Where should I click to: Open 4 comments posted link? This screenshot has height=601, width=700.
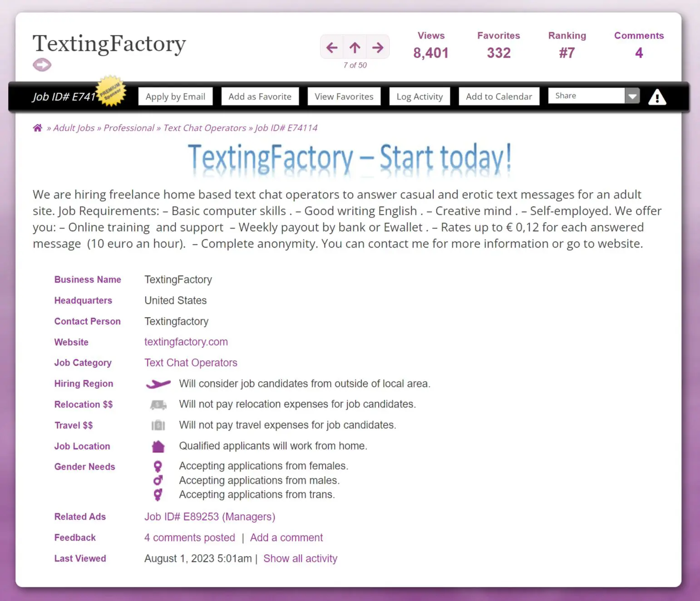click(x=190, y=537)
